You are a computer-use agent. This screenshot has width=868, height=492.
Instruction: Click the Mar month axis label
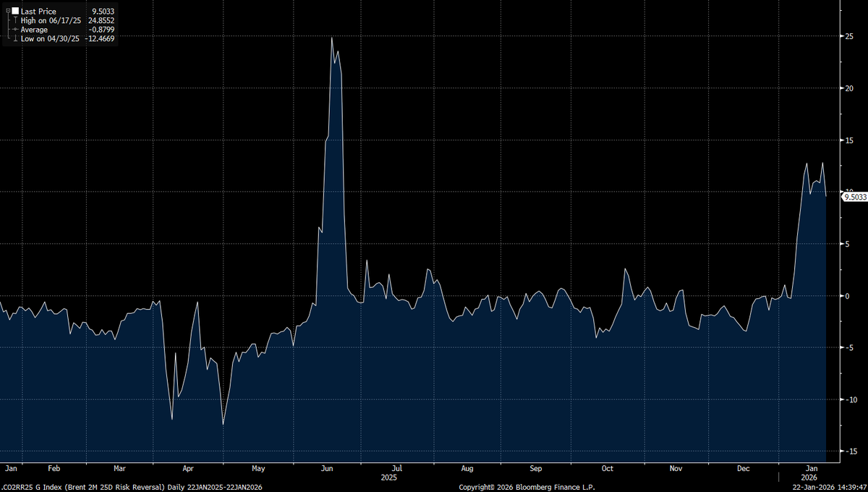[x=119, y=469]
